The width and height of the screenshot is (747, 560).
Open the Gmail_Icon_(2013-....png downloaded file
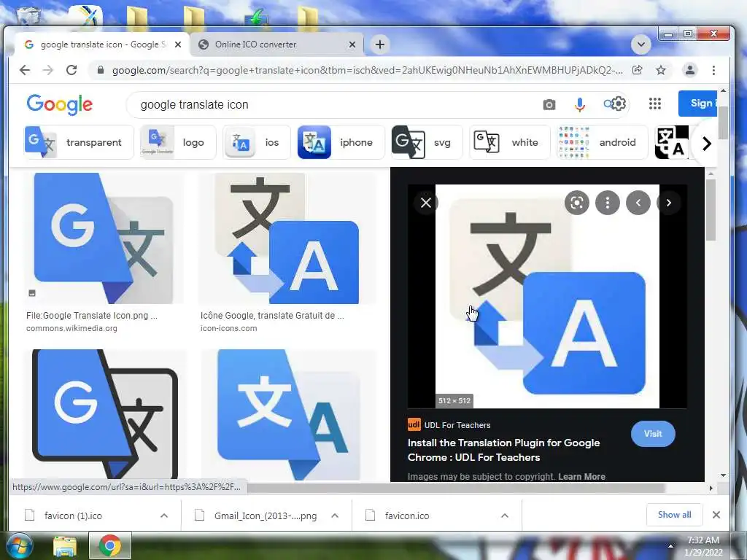[x=265, y=516]
